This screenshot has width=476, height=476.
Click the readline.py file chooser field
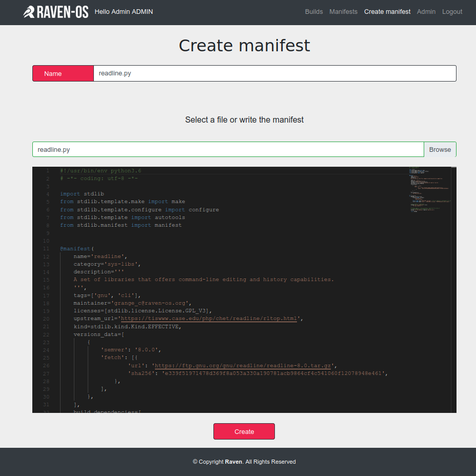point(228,149)
